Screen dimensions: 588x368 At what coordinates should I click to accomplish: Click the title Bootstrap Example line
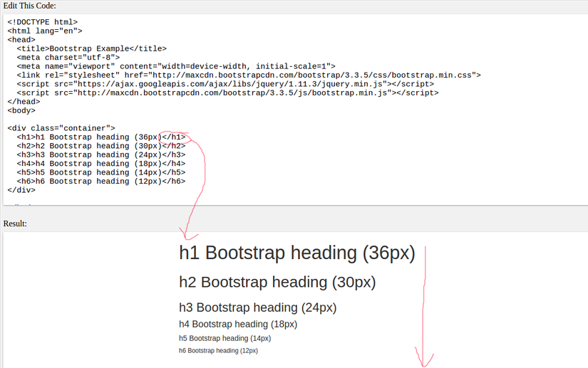(91, 48)
